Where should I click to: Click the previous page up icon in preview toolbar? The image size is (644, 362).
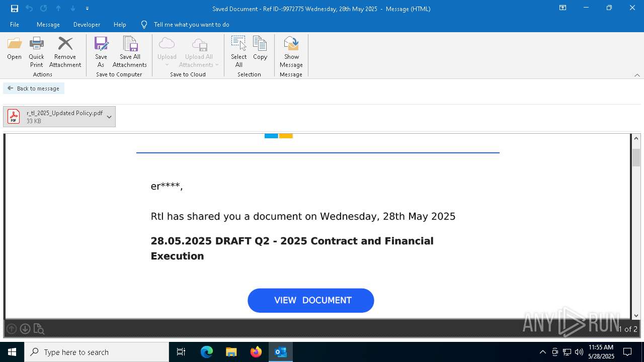pyautogui.click(x=12, y=329)
